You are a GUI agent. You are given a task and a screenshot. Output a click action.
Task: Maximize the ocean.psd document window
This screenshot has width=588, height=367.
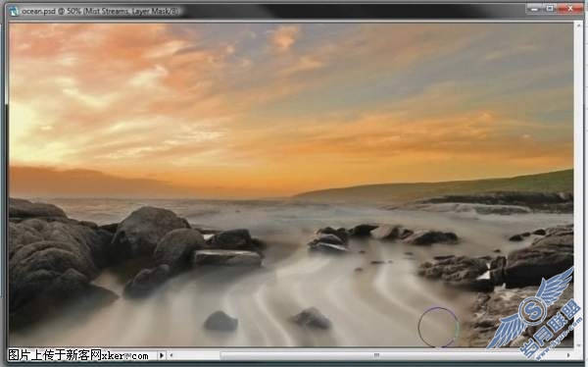click(x=551, y=8)
